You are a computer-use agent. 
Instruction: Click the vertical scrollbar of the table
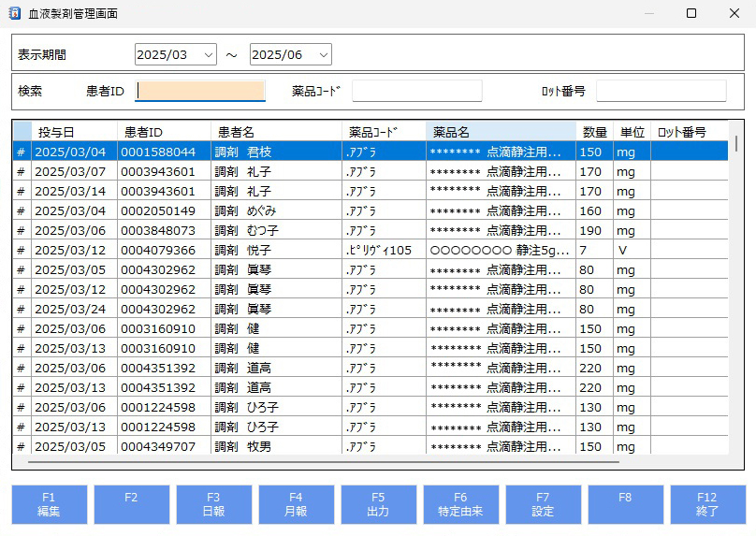736,143
